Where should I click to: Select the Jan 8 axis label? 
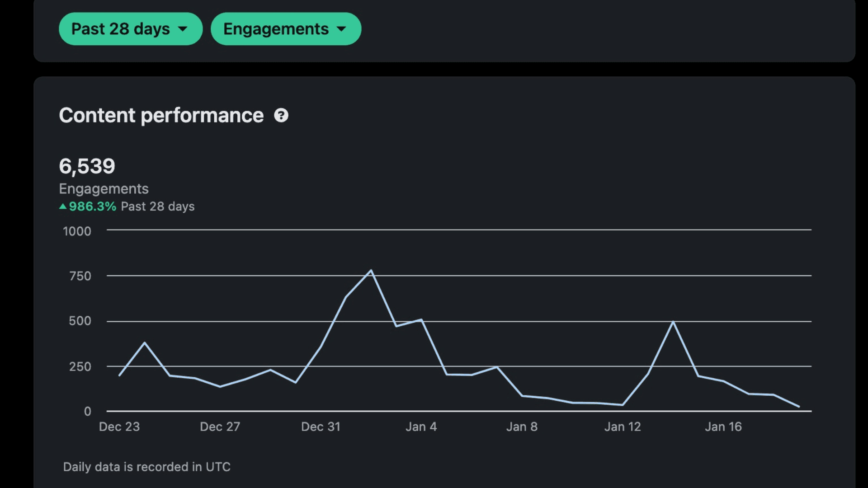(522, 427)
